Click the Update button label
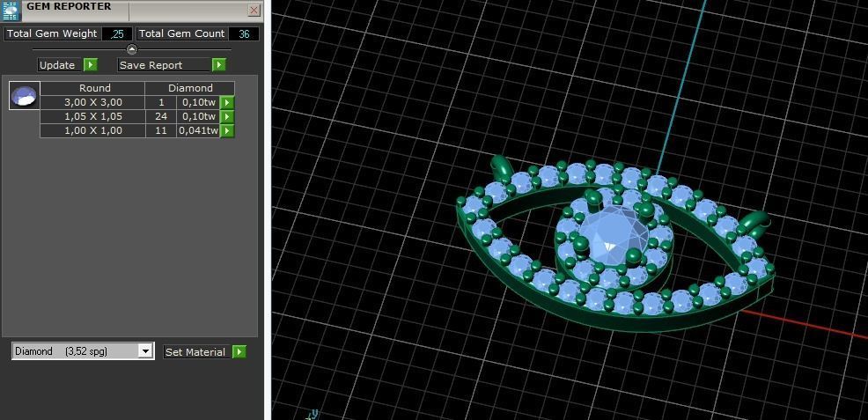This screenshot has height=420, width=868. pos(60,65)
